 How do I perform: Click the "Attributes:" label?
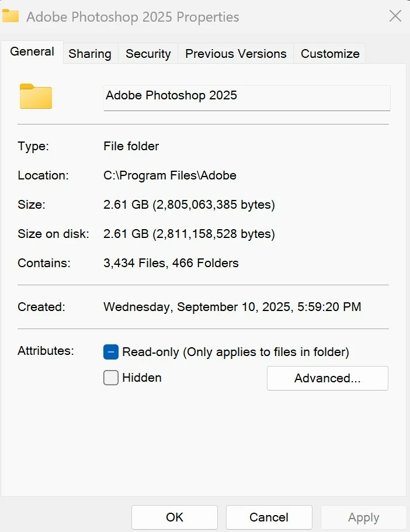(x=46, y=351)
